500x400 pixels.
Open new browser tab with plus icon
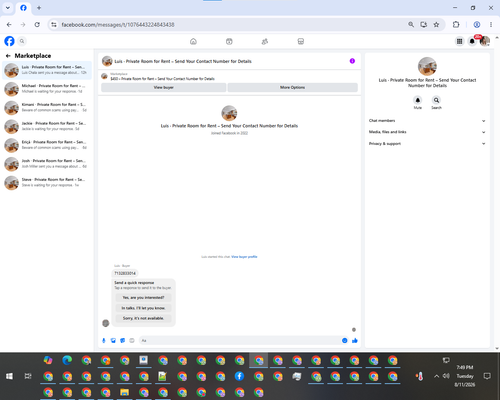point(39,8)
